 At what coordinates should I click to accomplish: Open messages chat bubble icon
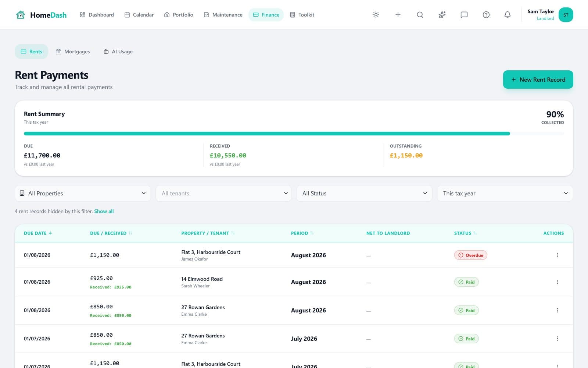click(464, 15)
